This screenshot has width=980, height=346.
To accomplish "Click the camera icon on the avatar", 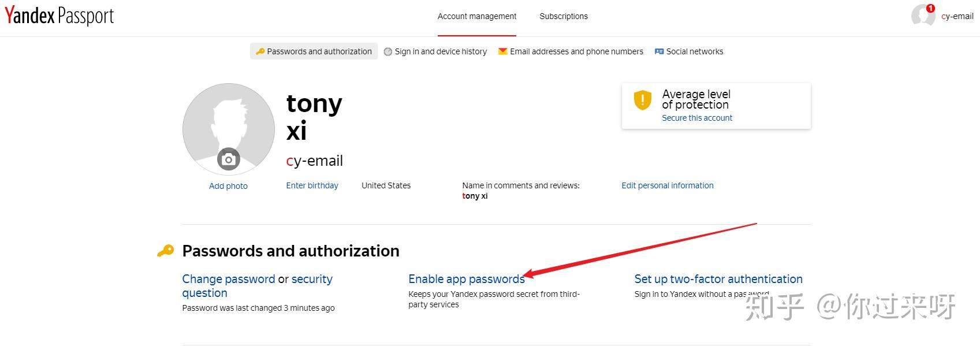I will 229,159.
